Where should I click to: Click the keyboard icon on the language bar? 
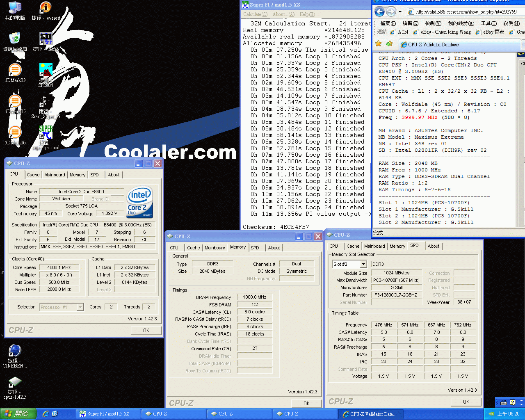[x=504, y=402]
